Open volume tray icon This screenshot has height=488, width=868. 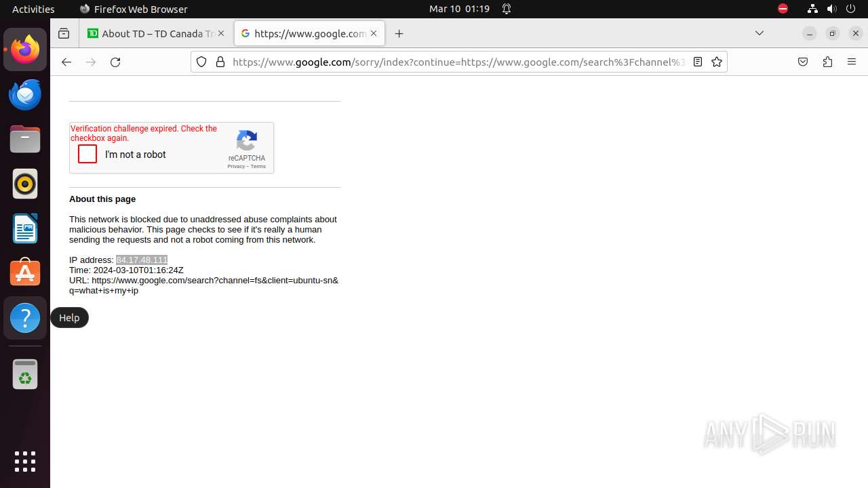pos(832,9)
